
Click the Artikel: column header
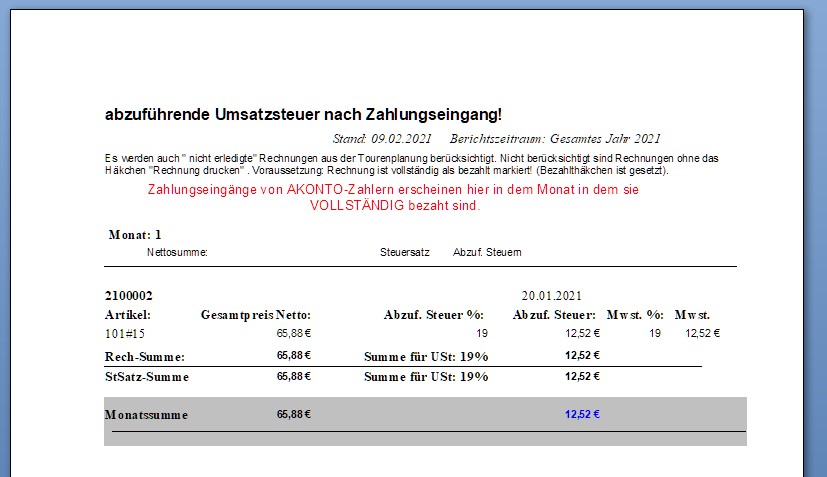(x=128, y=315)
